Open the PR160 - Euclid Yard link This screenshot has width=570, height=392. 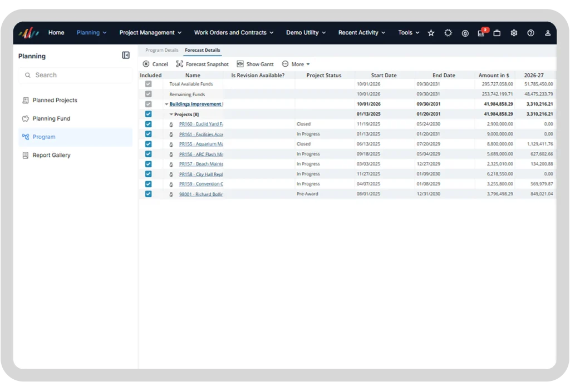(x=201, y=124)
